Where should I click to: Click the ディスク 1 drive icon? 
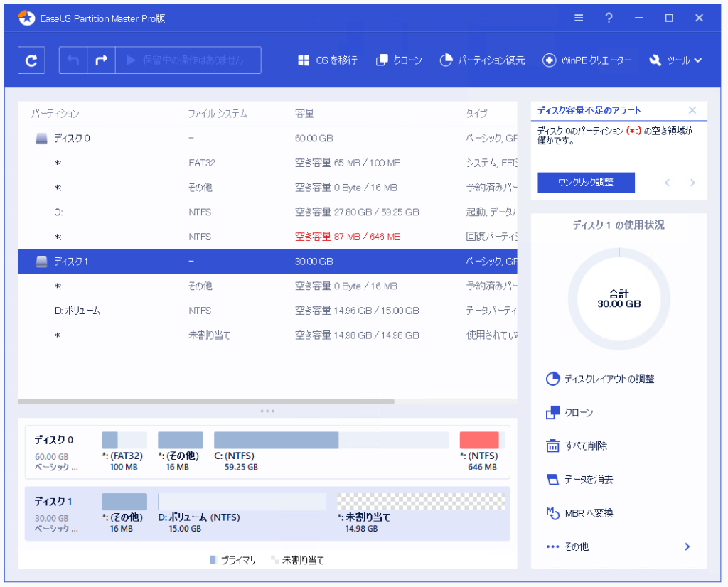point(42,262)
